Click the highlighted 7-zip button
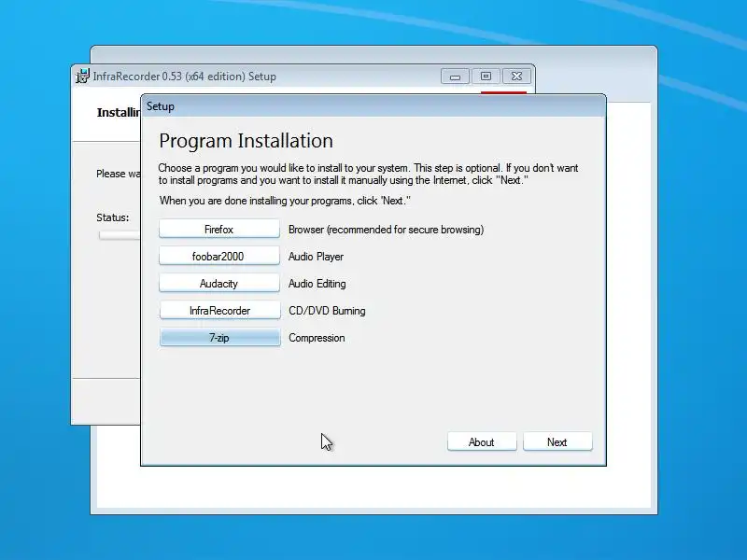 (x=219, y=338)
